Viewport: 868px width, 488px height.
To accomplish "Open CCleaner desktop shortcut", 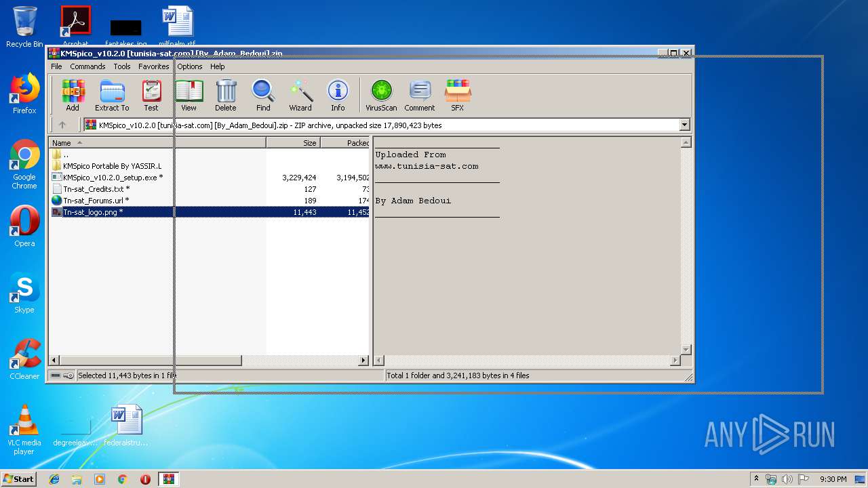I will tap(24, 359).
